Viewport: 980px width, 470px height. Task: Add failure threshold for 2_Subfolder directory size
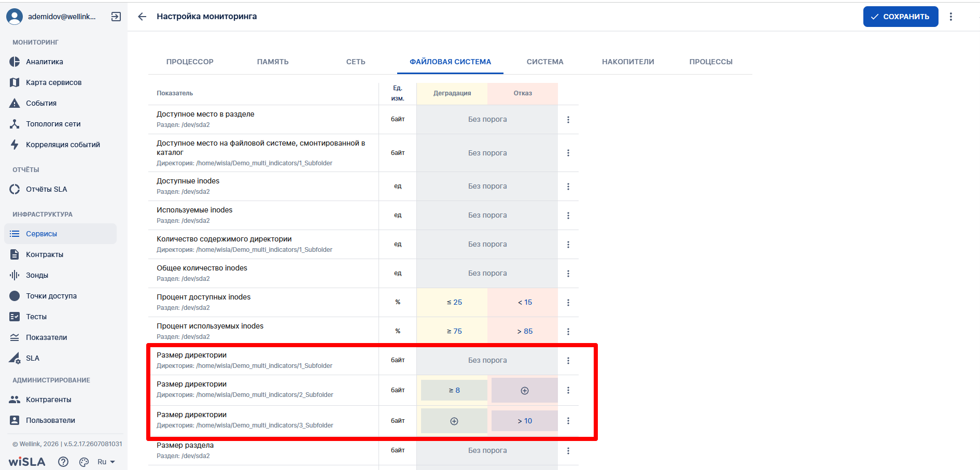pos(525,391)
